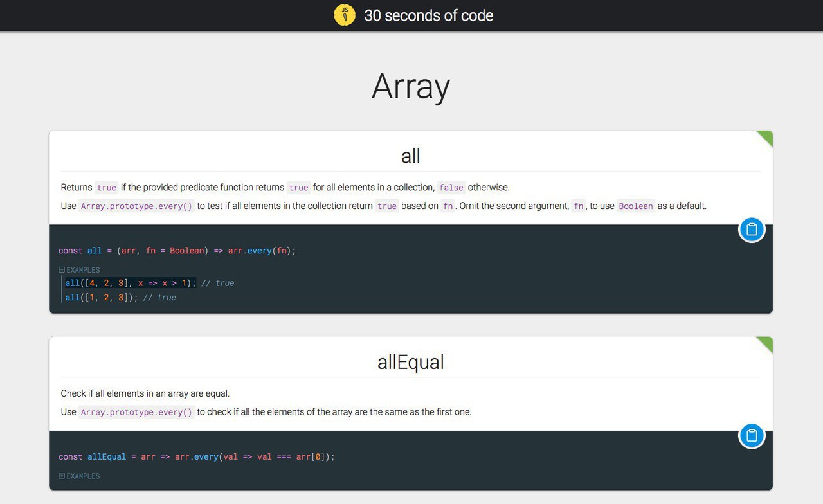The image size is (823, 504).
Task: Copy the allEqual snippet to clipboard
Action: (x=752, y=436)
